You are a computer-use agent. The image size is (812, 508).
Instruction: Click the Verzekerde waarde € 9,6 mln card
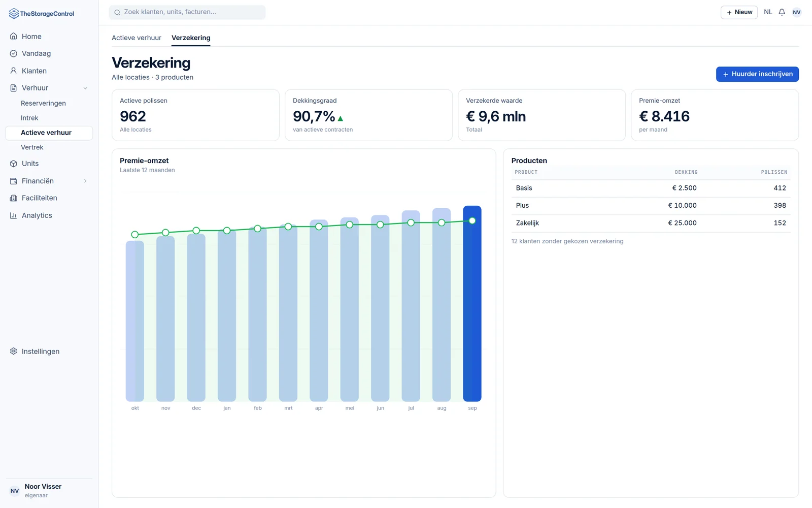coord(542,115)
